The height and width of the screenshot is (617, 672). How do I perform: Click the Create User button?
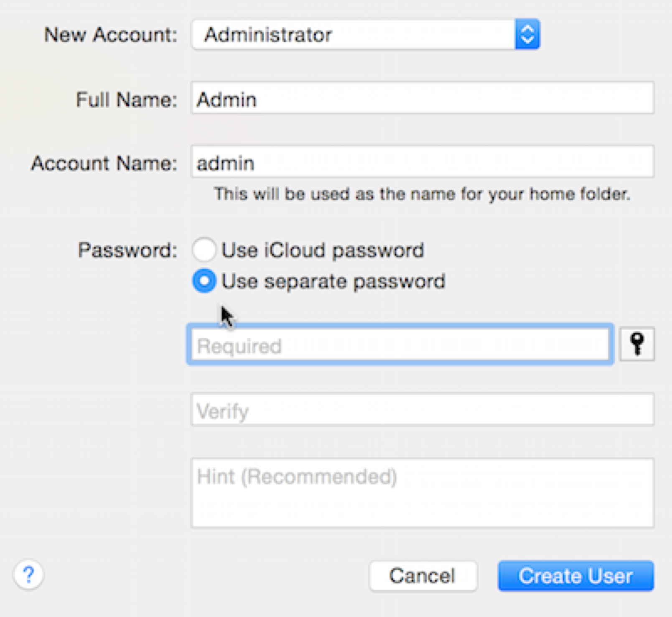coord(575,576)
